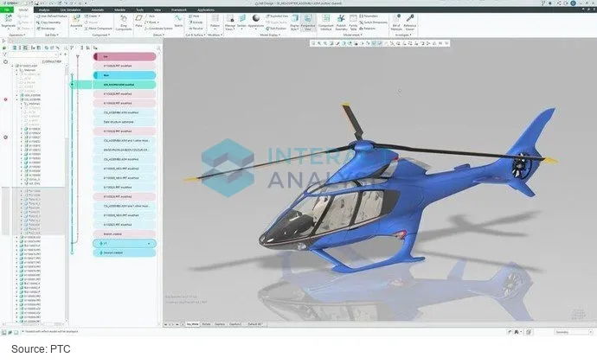Select the 'Branch created' timeline entry
Screen dimensions: 597x364
(x=125, y=234)
